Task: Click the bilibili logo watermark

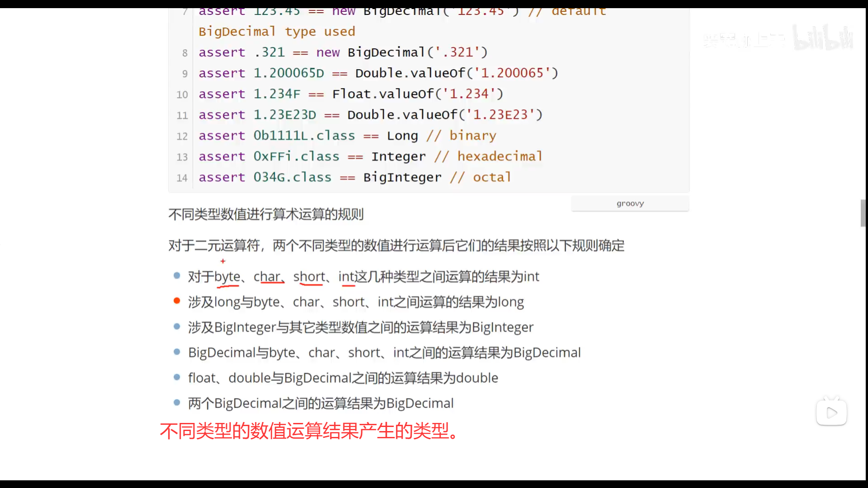Action: coord(822,38)
